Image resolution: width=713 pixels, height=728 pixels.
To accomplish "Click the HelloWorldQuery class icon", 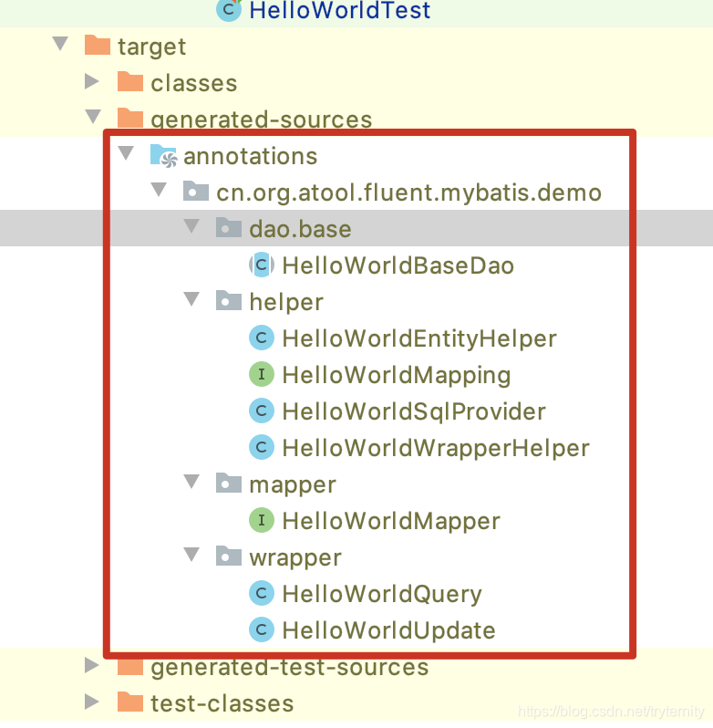I will click(262, 593).
